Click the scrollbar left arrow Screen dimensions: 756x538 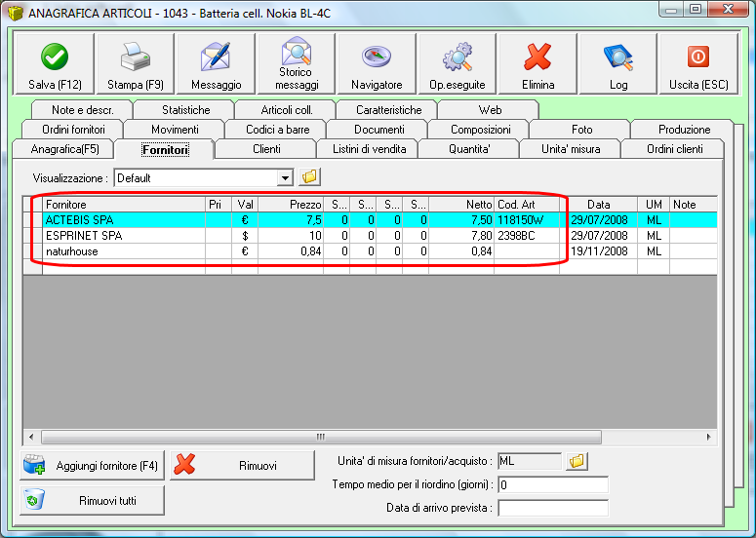[31, 437]
